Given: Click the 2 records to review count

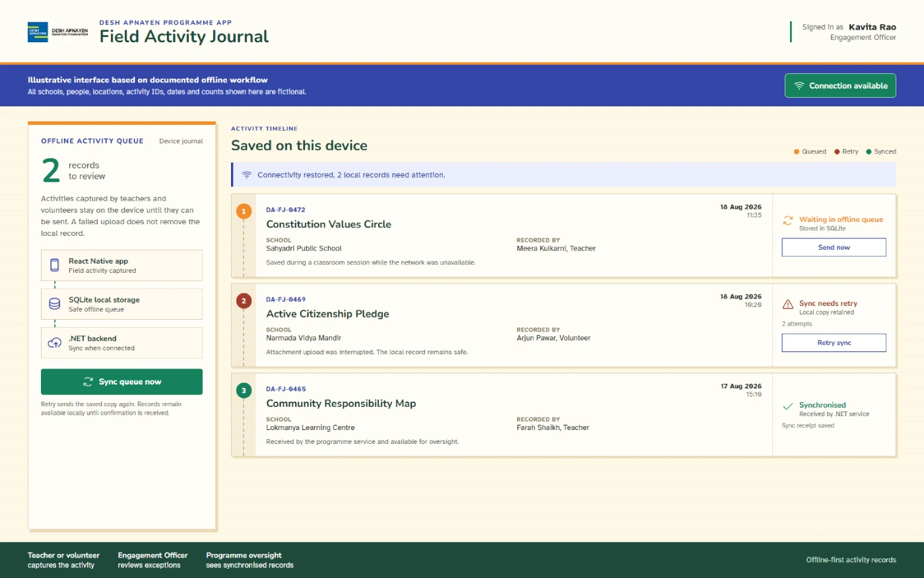Looking at the screenshot, I should [x=73, y=170].
